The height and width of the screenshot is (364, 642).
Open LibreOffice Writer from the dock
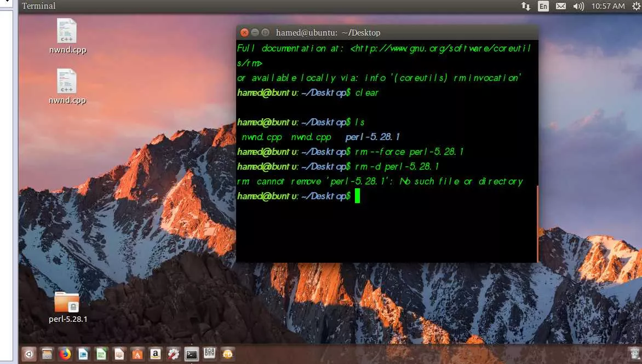click(x=83, y=354)
